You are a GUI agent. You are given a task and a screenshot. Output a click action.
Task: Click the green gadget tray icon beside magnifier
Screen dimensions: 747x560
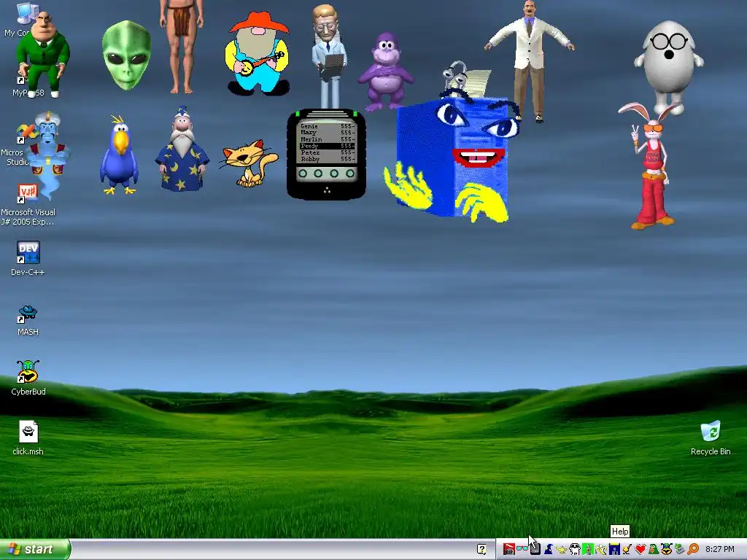pyautogui.click(x=679, y=549)
